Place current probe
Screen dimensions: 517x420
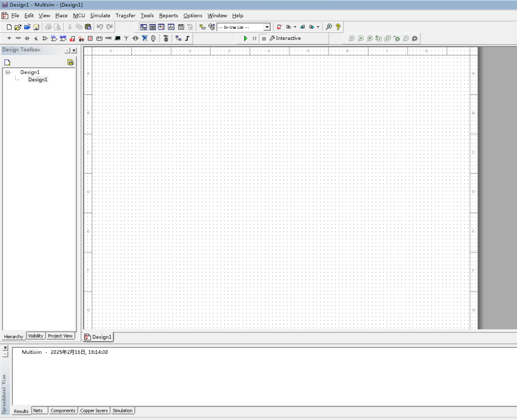pos(361,38)
